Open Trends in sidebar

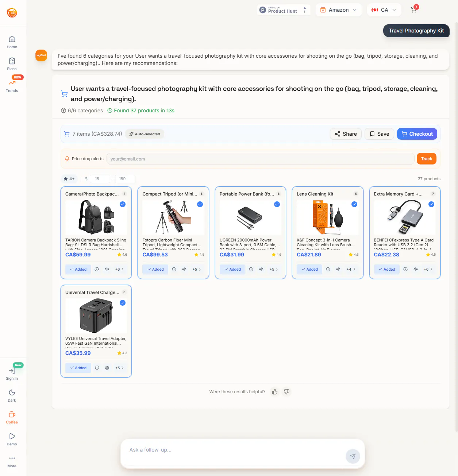tap(12, 86)
